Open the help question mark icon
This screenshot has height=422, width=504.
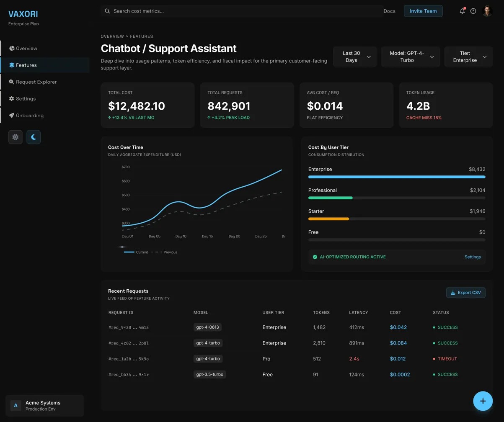coord(473,11)
